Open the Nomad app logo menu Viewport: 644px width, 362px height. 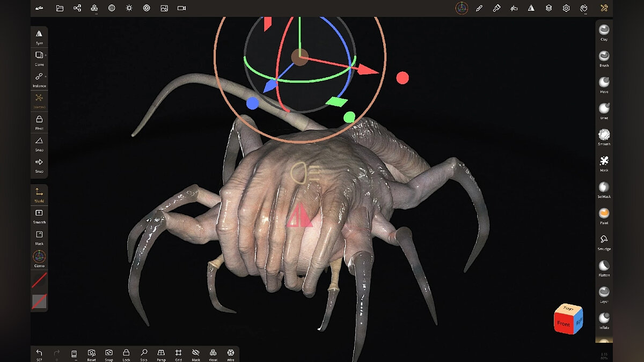(40, 8)
